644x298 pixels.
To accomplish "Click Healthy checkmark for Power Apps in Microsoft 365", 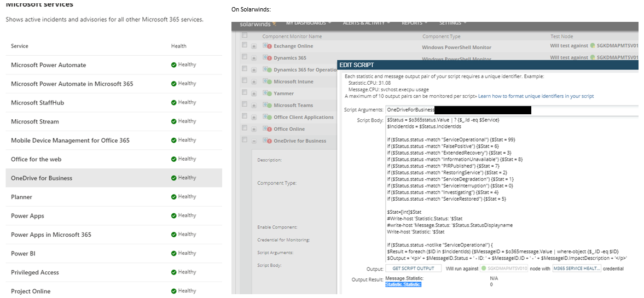I will 174,235.
